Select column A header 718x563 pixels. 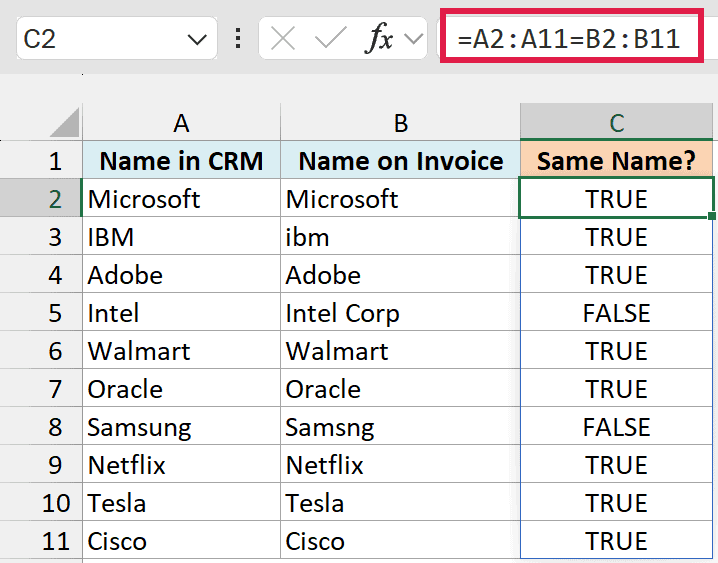(x=181, y=123)
